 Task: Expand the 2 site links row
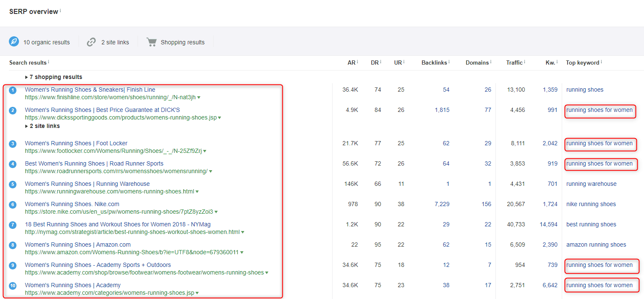click(x=43, y=126)
